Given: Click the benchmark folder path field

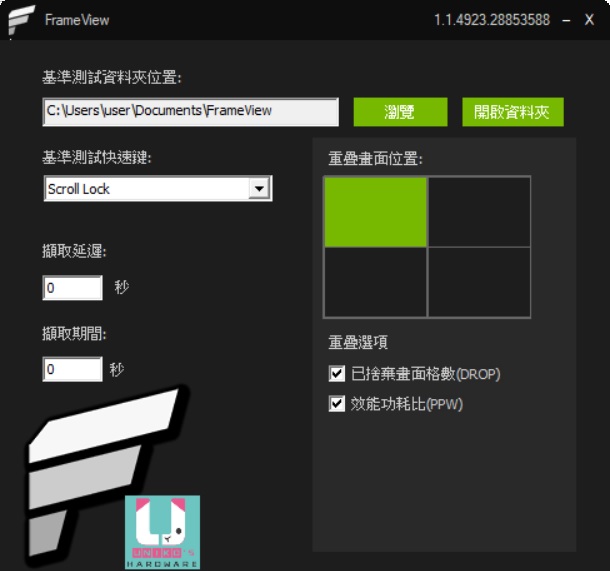Looking at the screenshot, I should (190, 112).
